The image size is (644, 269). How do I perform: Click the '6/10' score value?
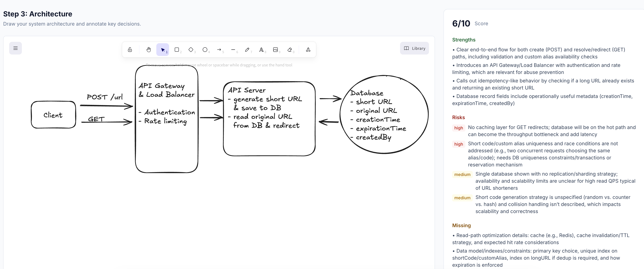tap(461, 23)
